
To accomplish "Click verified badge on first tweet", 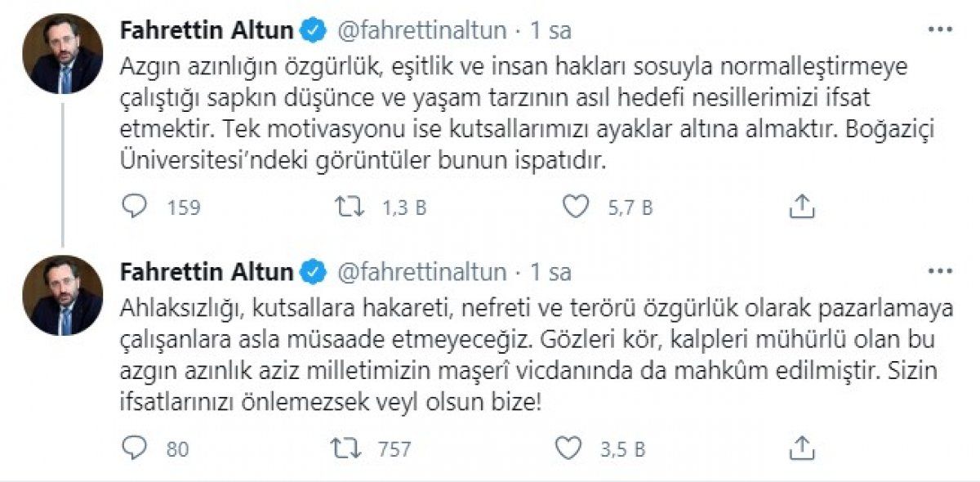I will point(312,31).
